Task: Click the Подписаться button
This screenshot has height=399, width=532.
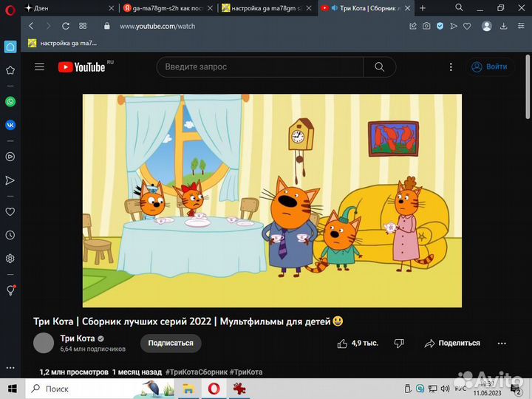Action: (171, 343)
